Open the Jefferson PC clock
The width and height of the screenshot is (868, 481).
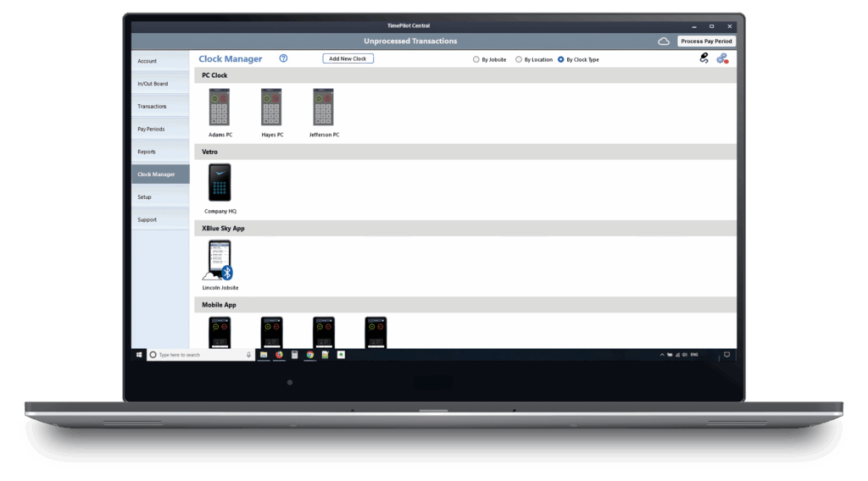(x=323, y=108)
